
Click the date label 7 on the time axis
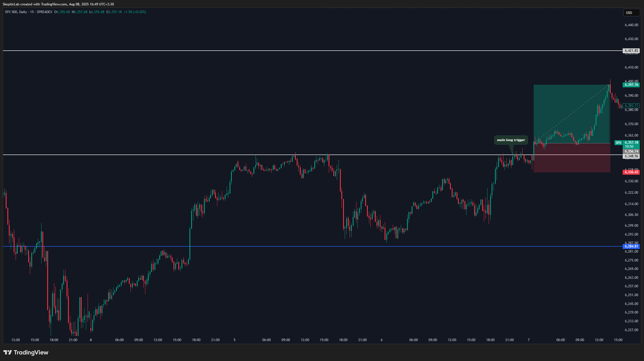pos(529,340)
